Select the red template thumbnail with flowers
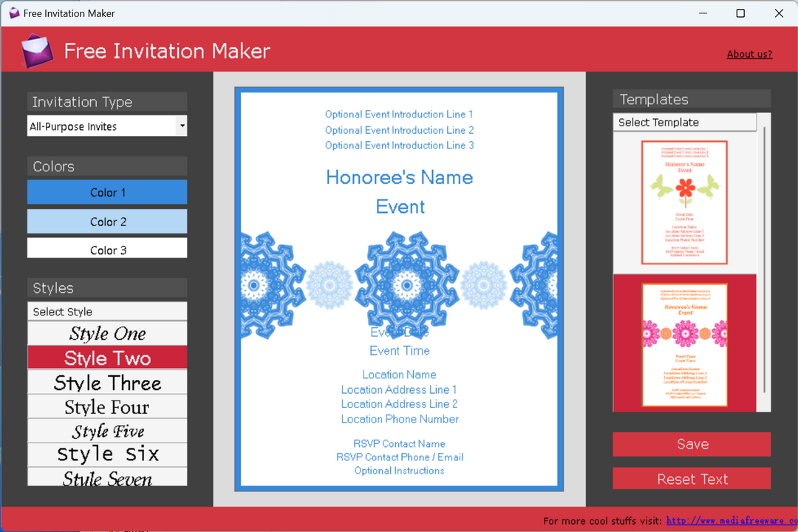Image resolution: width=798 pixels, height=532 pixels. click(x=684, y=344)
